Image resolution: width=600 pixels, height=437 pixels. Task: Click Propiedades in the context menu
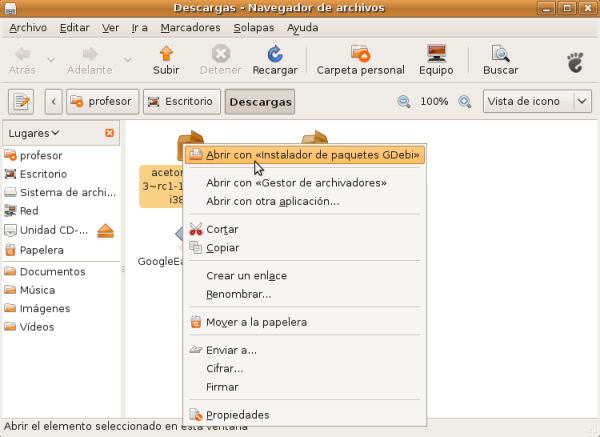[x=237, y=415]
